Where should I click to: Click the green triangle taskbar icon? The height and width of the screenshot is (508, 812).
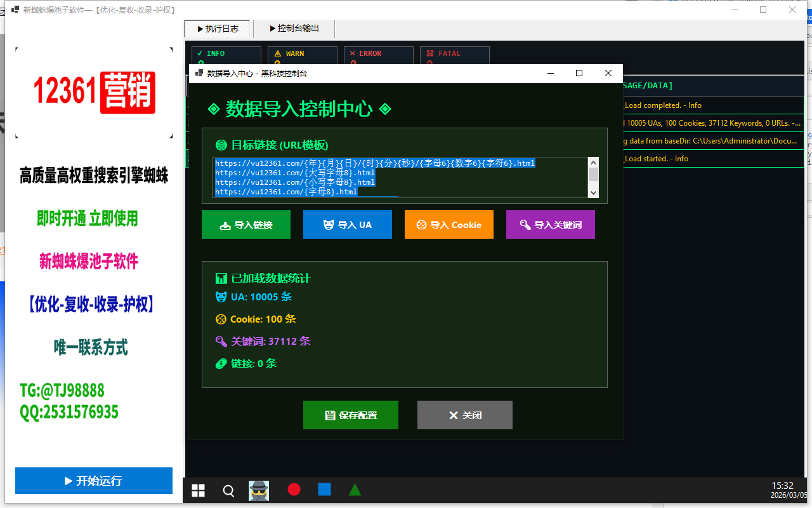click(x=355, y=490)
